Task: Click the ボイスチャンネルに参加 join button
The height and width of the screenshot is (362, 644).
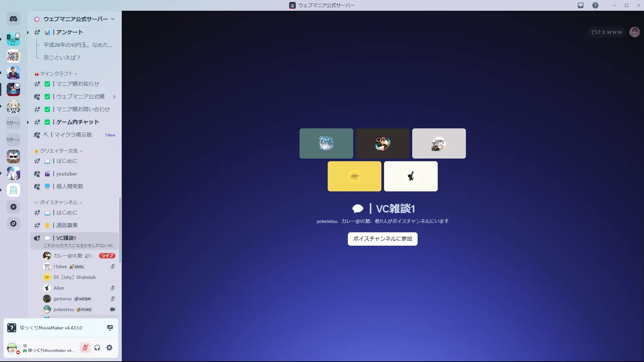Action: pos(382,239)
